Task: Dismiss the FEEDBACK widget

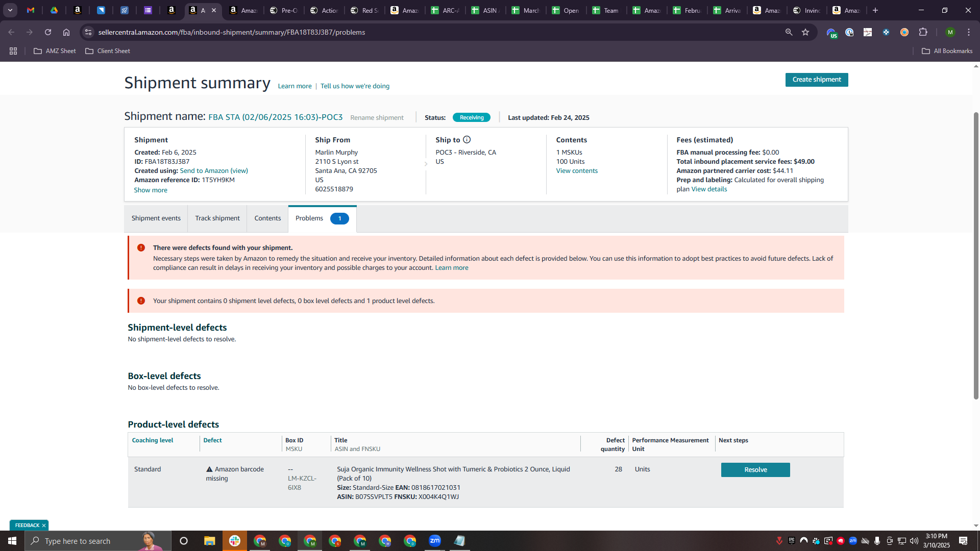Action: 44,525
